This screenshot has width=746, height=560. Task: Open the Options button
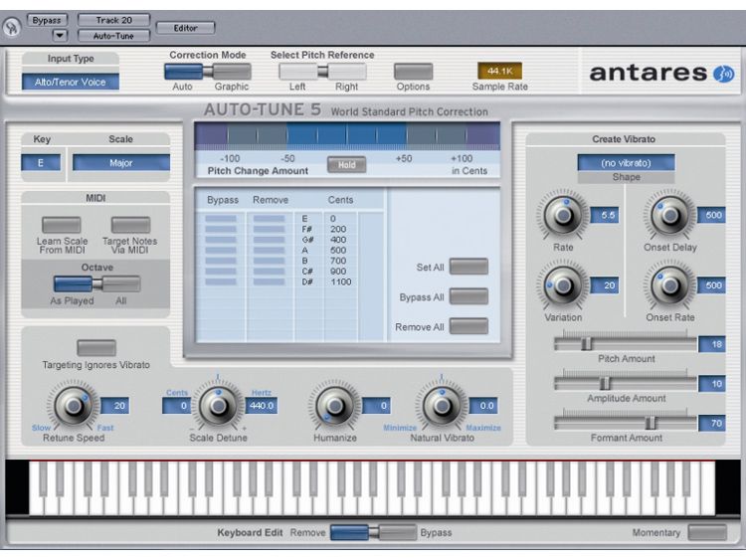413,72
